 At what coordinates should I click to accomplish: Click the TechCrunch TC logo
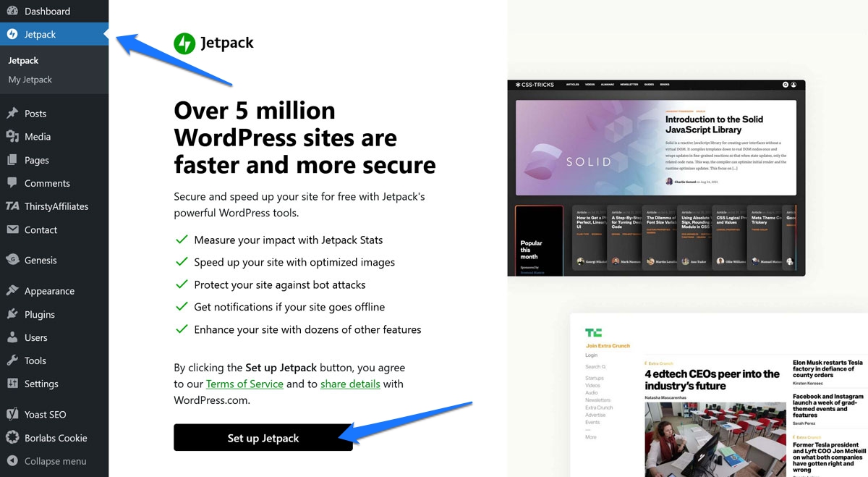pyautogui.click(x=593, y=333)
